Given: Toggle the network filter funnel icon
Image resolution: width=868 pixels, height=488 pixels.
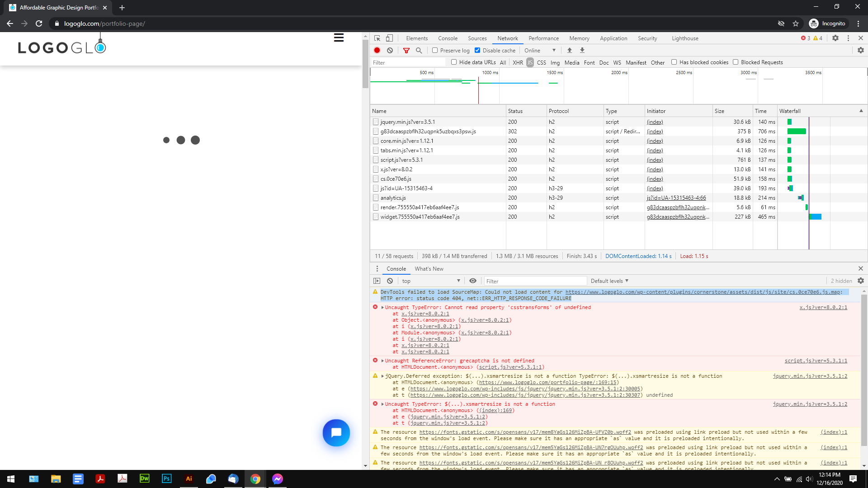Looking at the screenshot, I should pyautogui.click(x=406, y=50).
